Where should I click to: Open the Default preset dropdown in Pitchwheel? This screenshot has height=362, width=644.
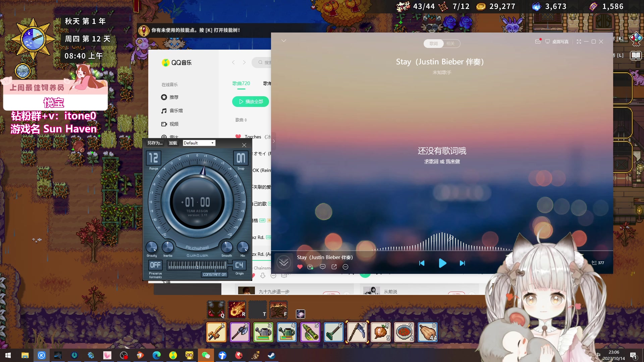199,143
